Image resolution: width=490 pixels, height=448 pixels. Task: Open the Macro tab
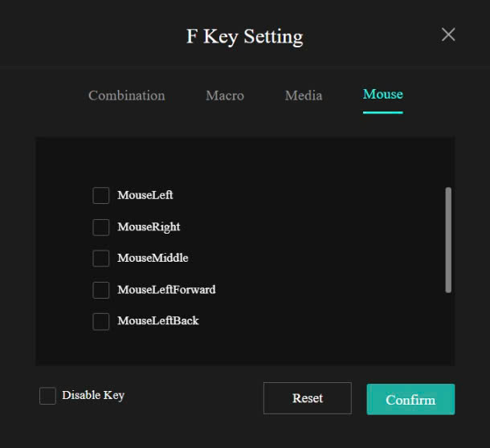point(225,96)
